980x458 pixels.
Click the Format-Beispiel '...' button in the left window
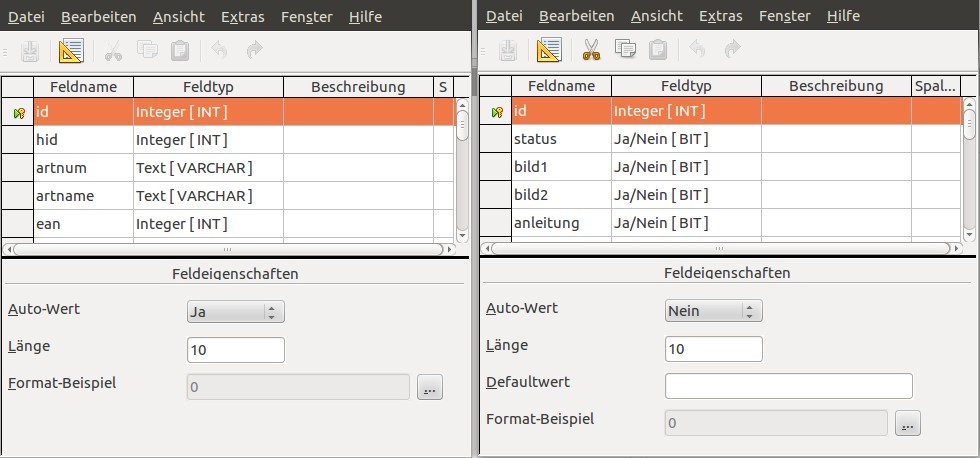[429, 388]
